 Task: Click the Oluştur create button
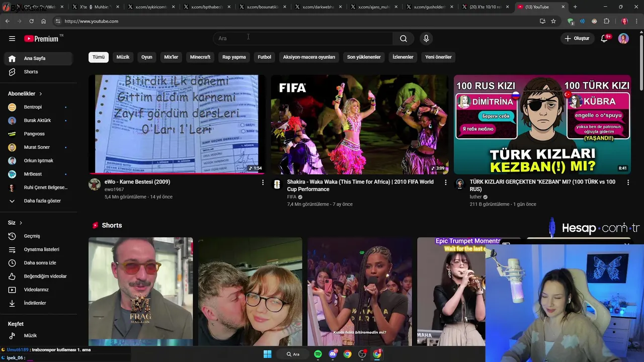(x=577, y=39)
